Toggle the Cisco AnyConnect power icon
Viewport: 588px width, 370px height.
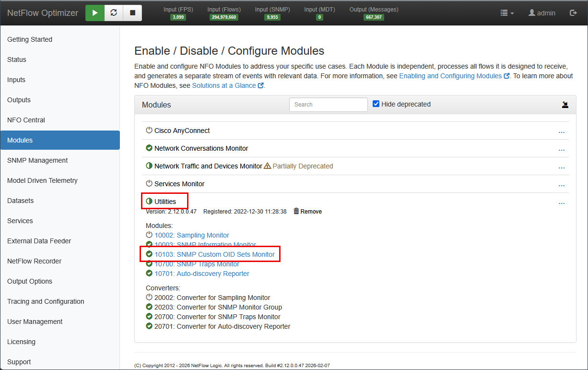coord(149,131)
